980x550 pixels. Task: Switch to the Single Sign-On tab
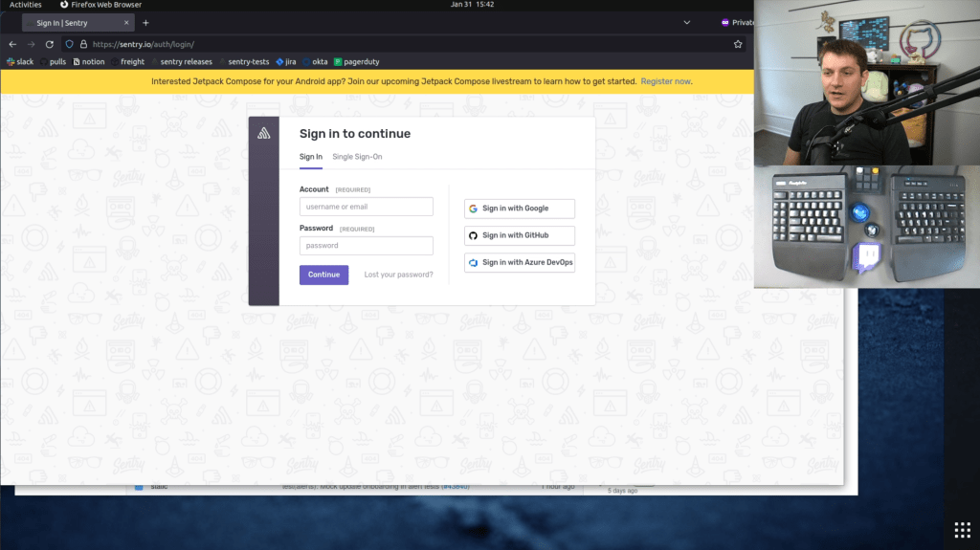tap(357, 157)
